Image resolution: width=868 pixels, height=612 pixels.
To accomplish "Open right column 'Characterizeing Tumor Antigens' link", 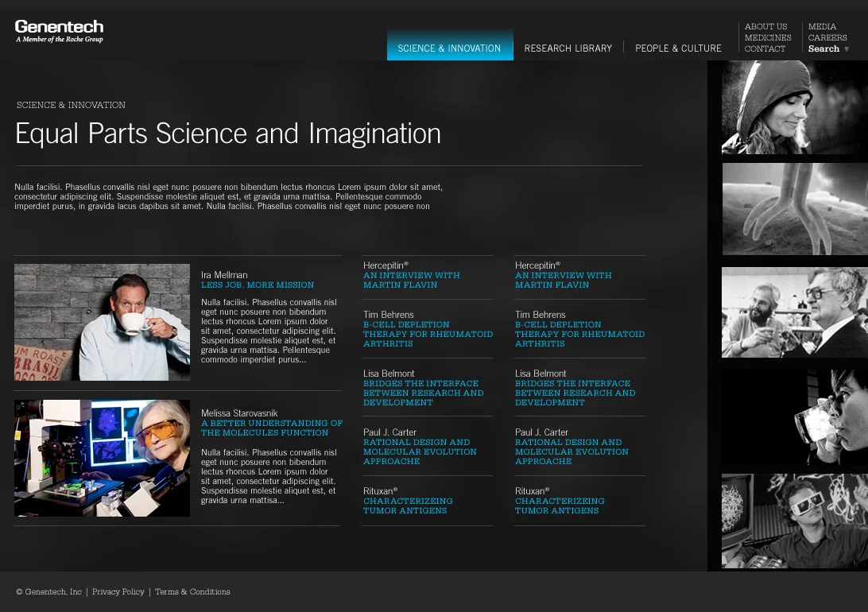I will click(560, 505).
